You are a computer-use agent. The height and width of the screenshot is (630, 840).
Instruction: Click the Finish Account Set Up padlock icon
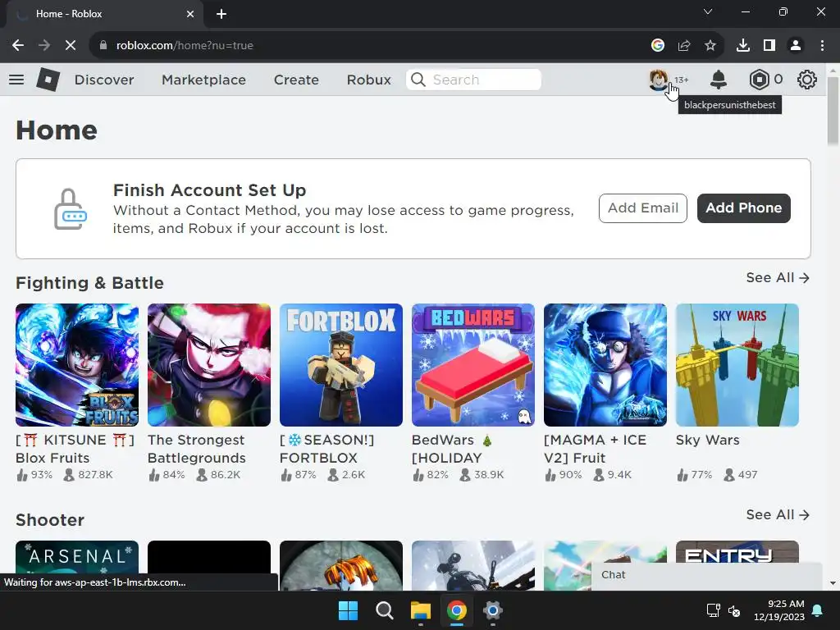[x=71, y=209]
